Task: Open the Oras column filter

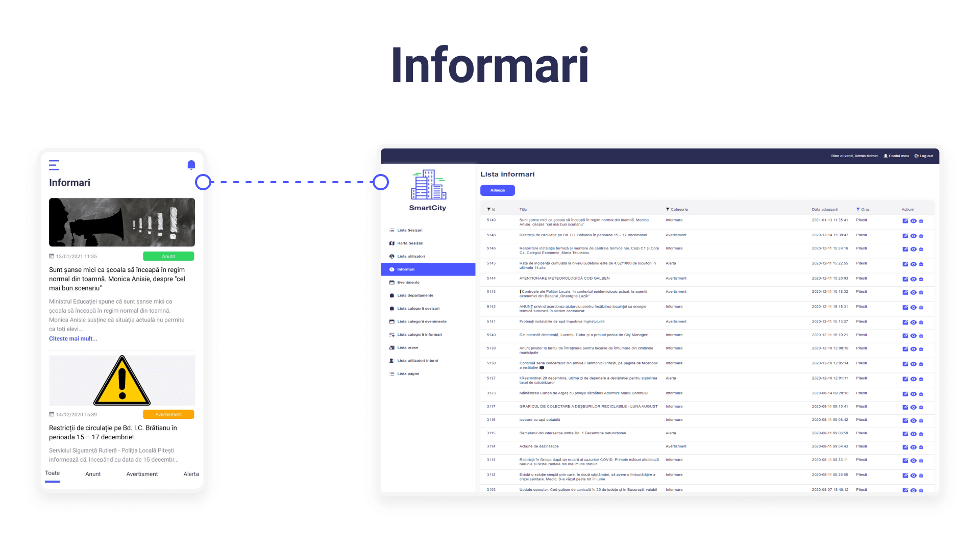Action: (x=858, y=209)
